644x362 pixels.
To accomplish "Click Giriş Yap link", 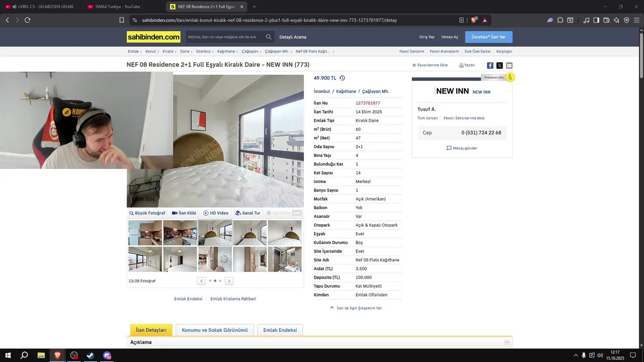I will click(427, 37).
